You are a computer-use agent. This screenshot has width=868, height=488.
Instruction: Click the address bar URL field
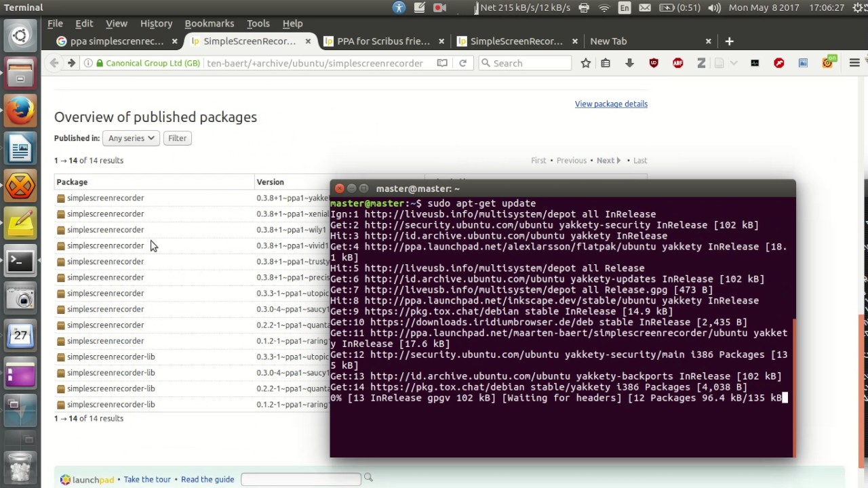click(x=315, y=63)
